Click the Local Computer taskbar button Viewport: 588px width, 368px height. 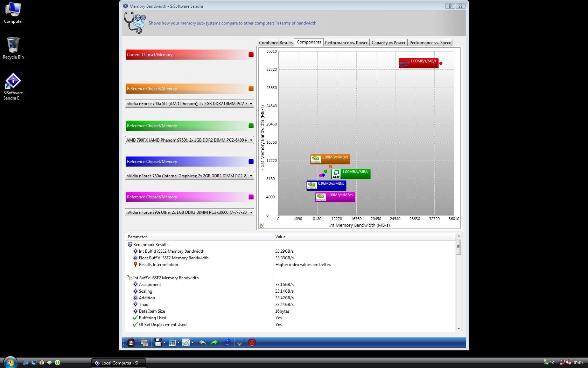119,363
